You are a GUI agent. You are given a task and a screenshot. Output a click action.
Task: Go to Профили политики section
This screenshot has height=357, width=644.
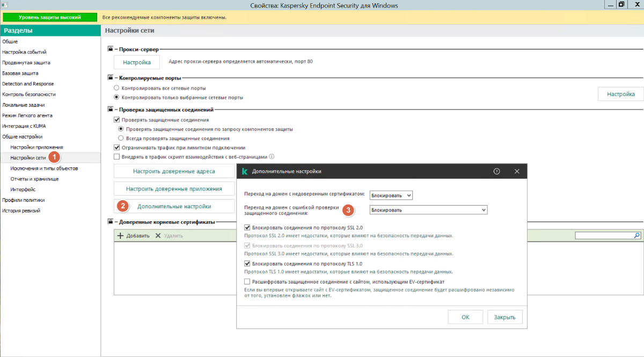click(24, 200)
